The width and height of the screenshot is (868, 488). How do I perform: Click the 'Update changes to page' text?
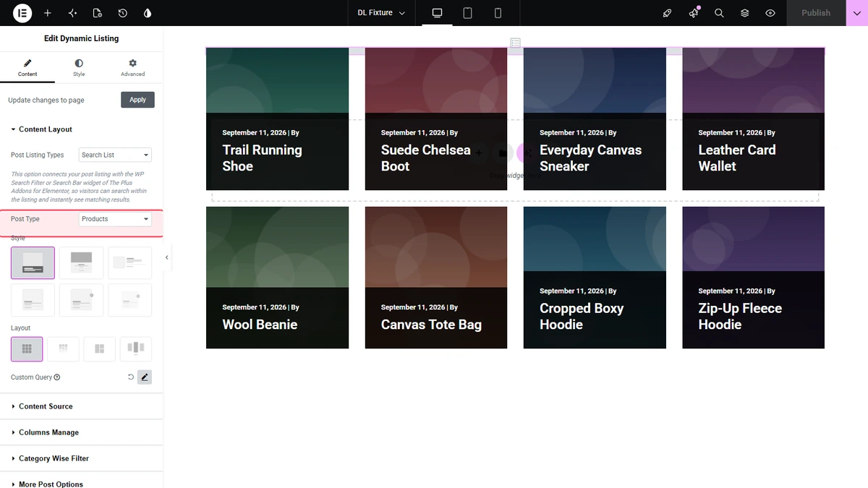click(46, 100)
